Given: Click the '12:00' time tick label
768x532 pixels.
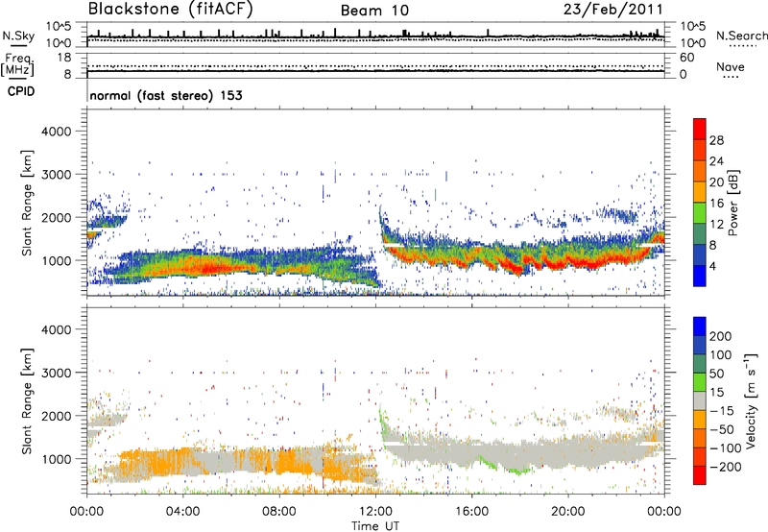Looking at the screenshot, I should 375,512.
